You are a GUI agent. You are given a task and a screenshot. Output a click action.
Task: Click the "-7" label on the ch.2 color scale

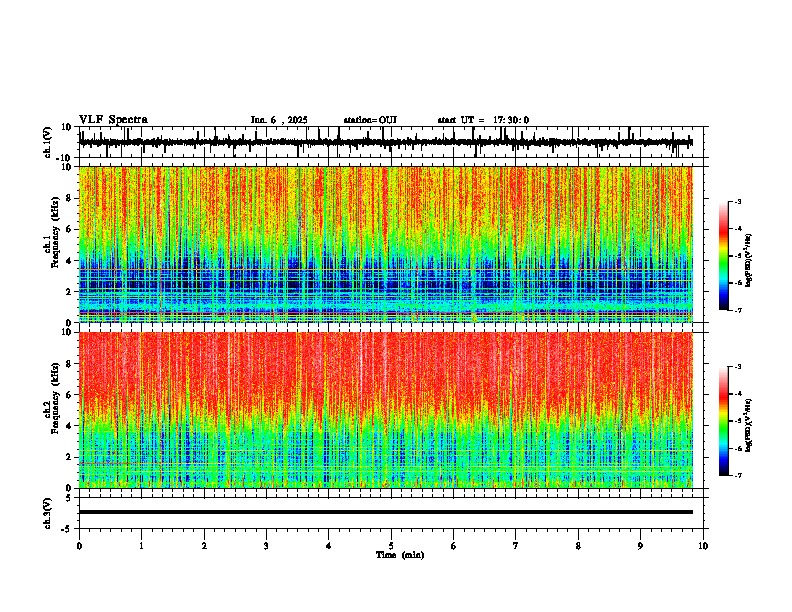coord(738,476)
